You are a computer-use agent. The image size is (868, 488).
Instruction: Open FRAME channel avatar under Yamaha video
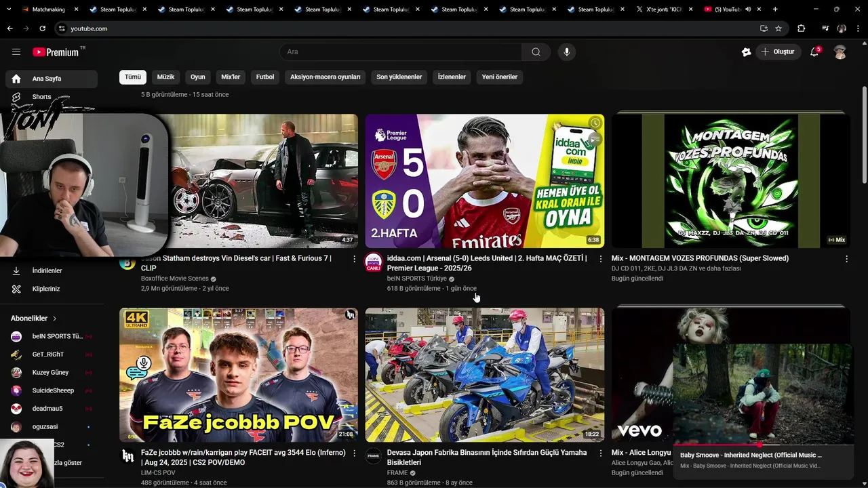point(374,456)
